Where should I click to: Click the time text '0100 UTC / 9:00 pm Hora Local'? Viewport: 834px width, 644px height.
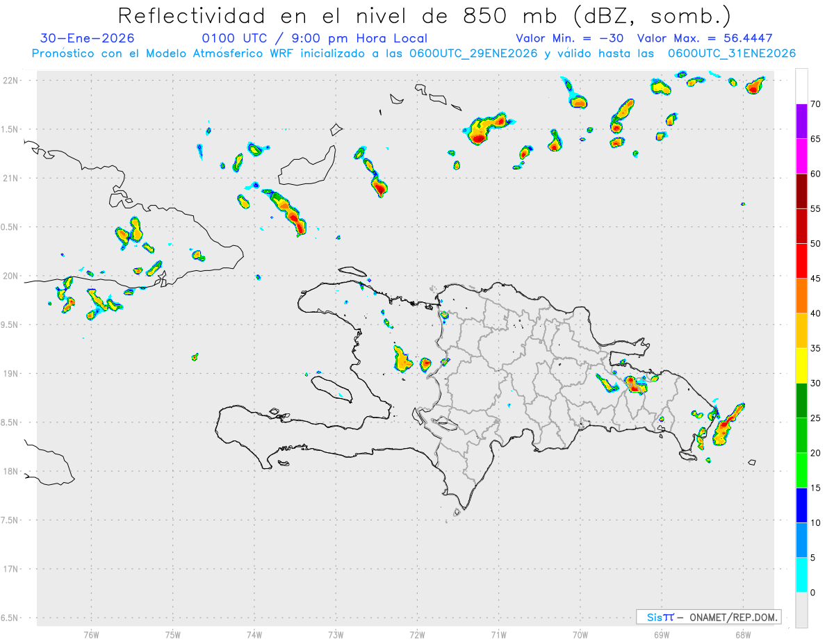click(314, 38)
